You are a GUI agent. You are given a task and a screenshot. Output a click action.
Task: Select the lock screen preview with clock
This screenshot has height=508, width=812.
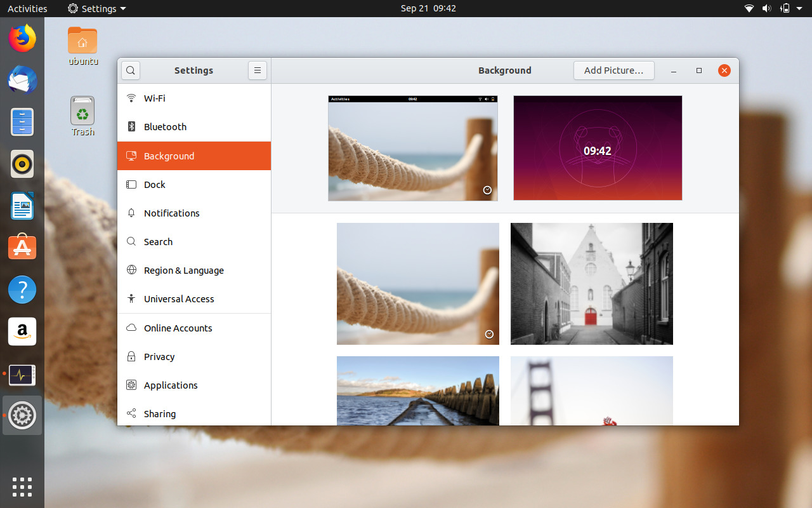(x=598, y=148)
